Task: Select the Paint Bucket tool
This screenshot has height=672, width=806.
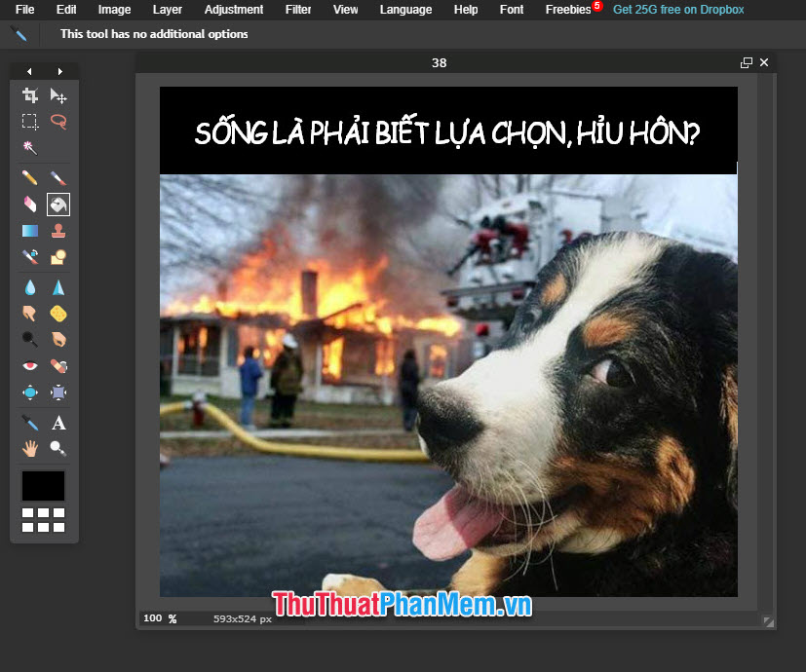Action: point(58,205)
